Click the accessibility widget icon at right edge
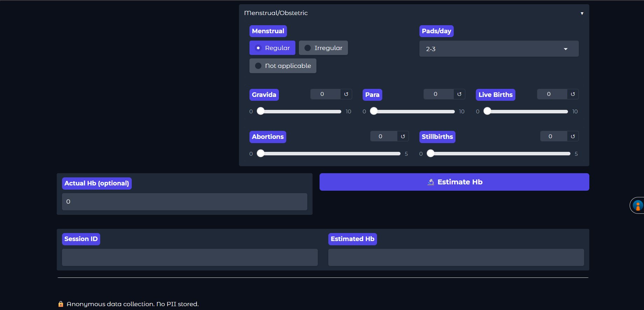This screenshot has width=644, height=310. [x=637, y=205]
